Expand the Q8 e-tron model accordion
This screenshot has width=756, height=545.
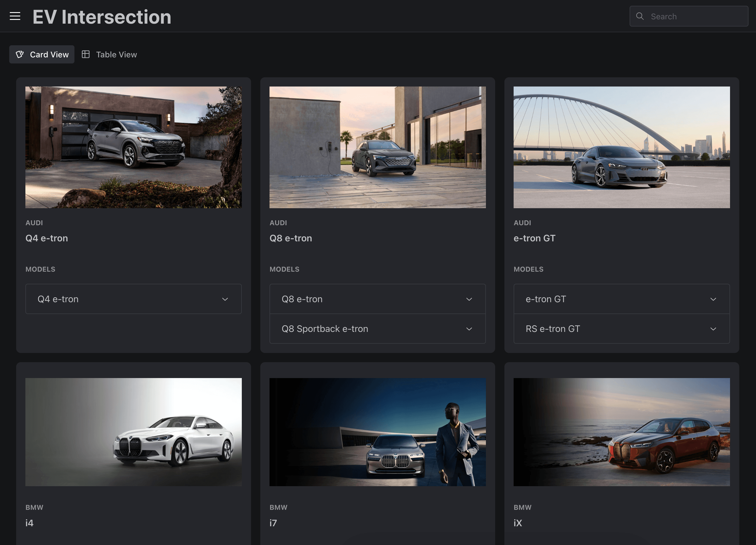click(x=377, y=299)
